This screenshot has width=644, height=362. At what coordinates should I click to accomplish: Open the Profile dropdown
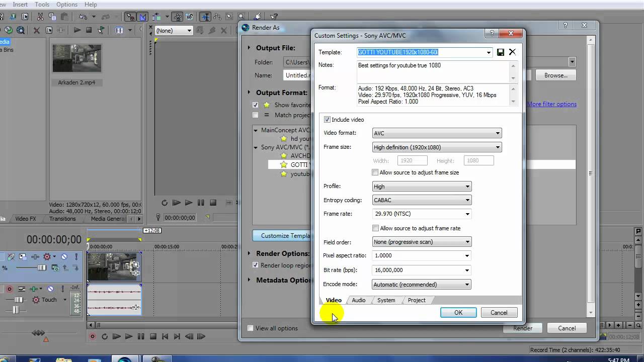point(422,187)
